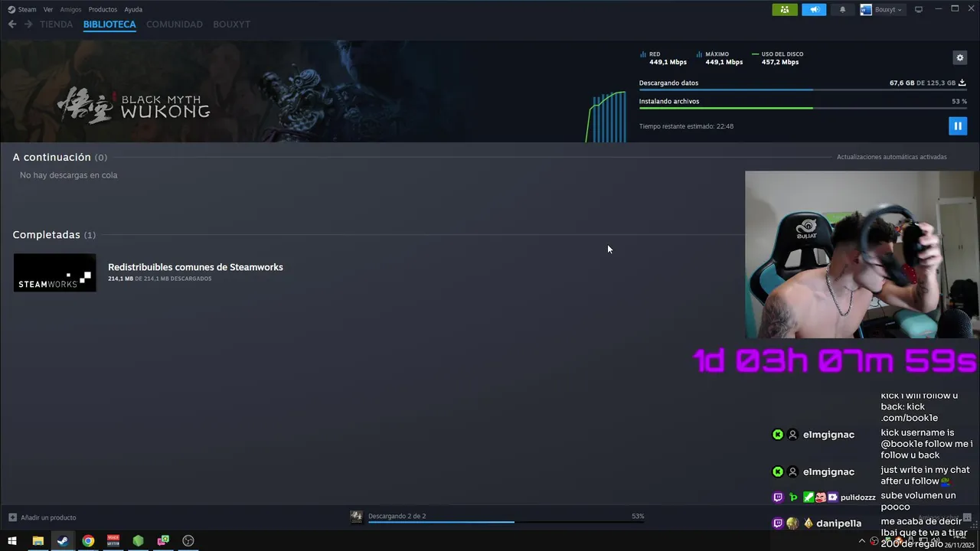Click the 53 % install percentage
The width and height of the screenshot is (980, 551).
pos(959,101)
